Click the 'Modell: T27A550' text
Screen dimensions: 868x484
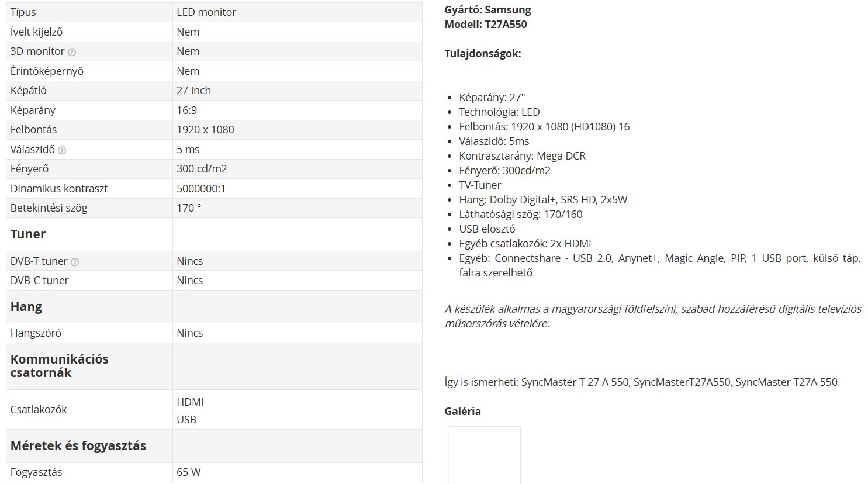(485, 25)
